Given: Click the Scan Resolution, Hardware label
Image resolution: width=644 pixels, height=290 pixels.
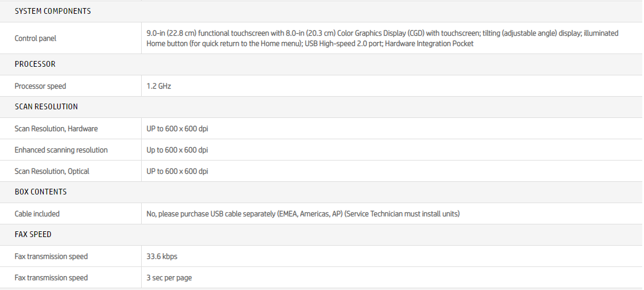Looking at the screenshot, I should coord(56,128).
